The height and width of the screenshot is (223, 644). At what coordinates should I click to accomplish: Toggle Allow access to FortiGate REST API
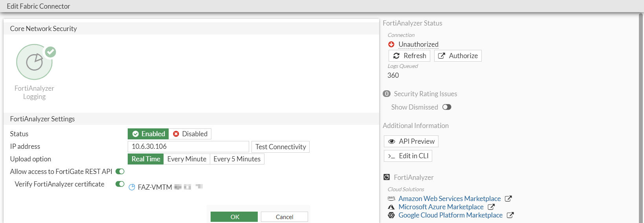point(120,172)
